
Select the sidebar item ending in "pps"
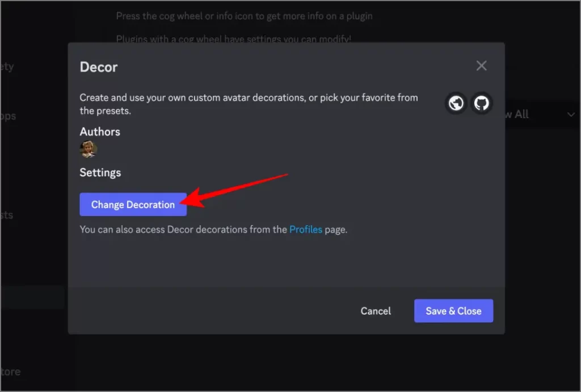(x=8, y=116)
